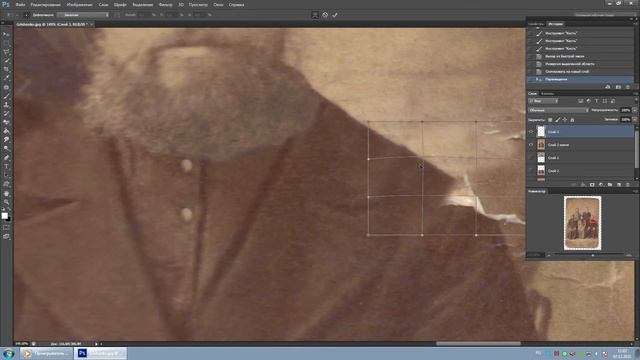Change screen mode from the toolbox
The image size is (640, 360).
pos(6,236)
